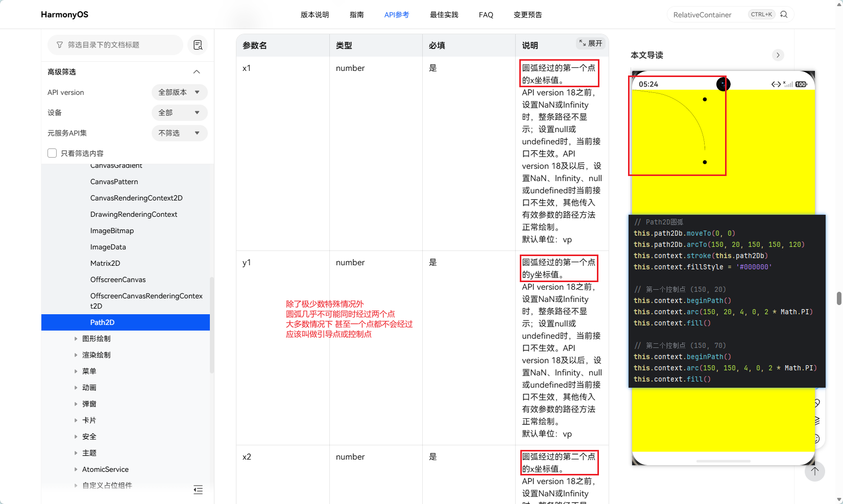The image size is (843, 504).
Task: Expand table with the 展开 icon
Action: tap(591, 43)
